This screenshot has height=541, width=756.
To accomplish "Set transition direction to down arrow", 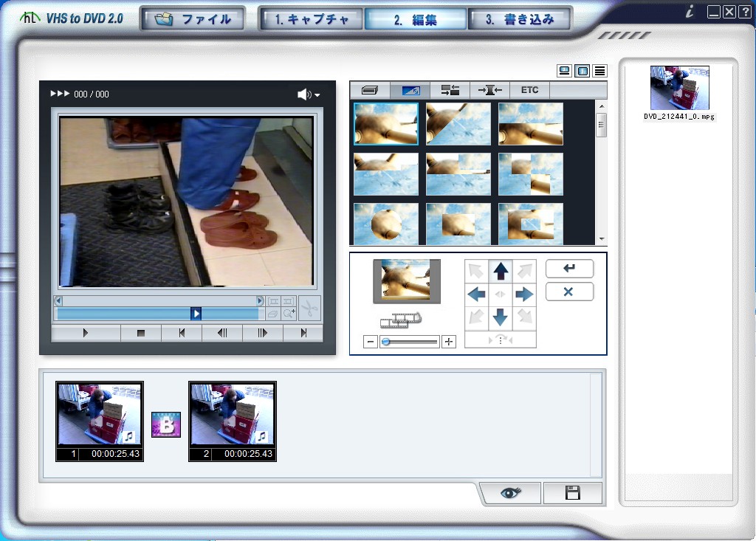I will tap(501, 317).
